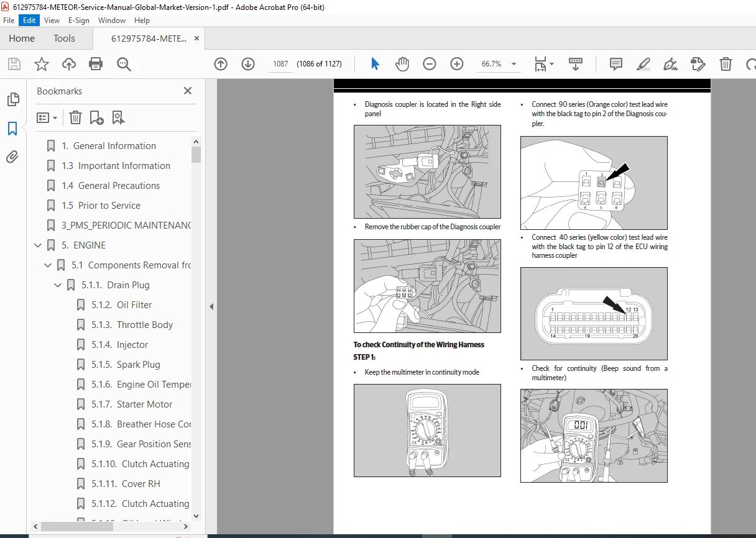Open 5.1.3. Throttle Body bookmark

[x=132, y=325]
